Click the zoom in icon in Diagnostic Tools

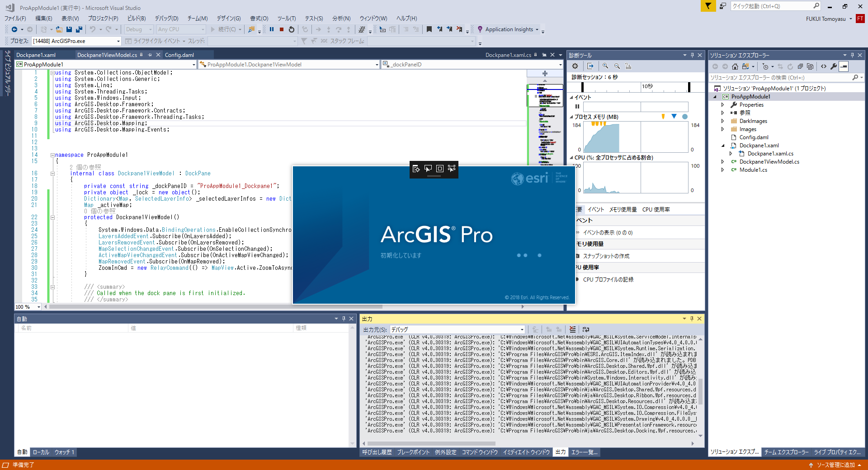(605, 66)
